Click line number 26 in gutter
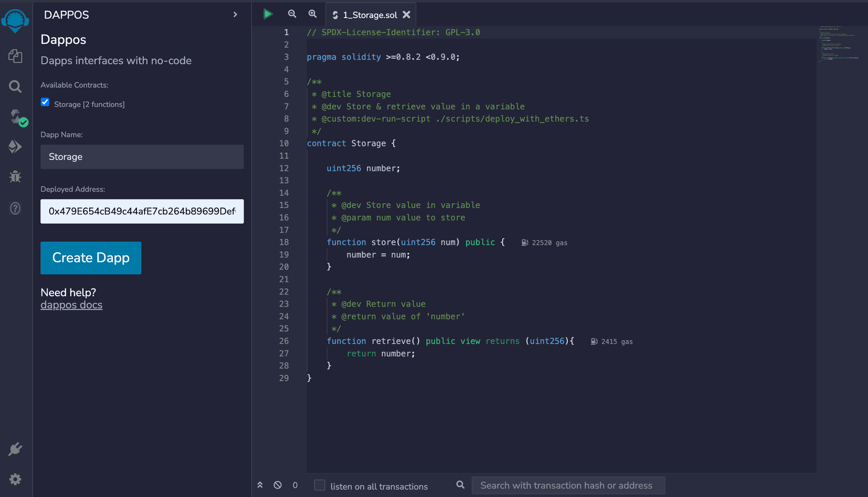Image resolution: width=868 pixels, height=497 pixels. pos(284,341)
